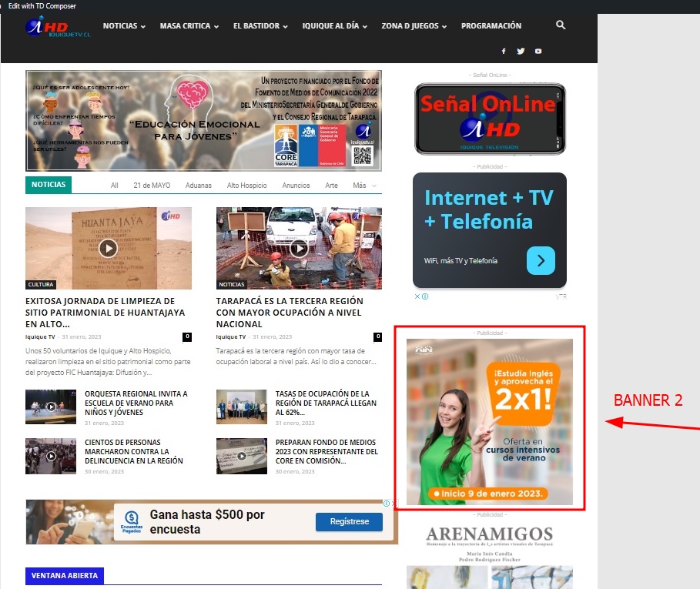Viewport: 700px width, 589px height.
Task: Open the Facebook social icon
Action: click(x=504, y=52)
